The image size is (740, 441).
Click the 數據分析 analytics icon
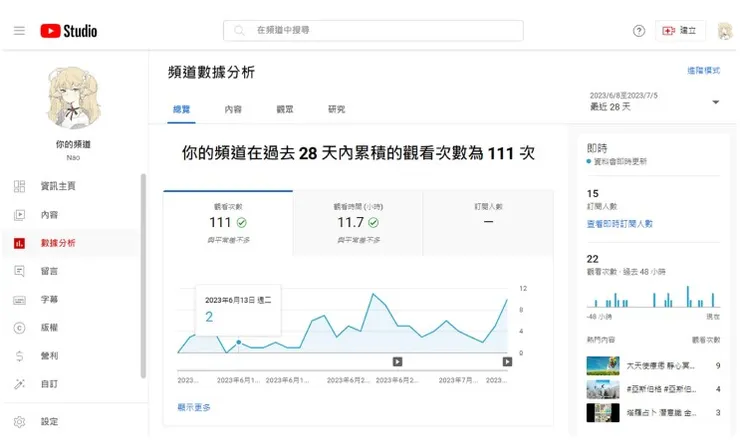coord(19,243)
